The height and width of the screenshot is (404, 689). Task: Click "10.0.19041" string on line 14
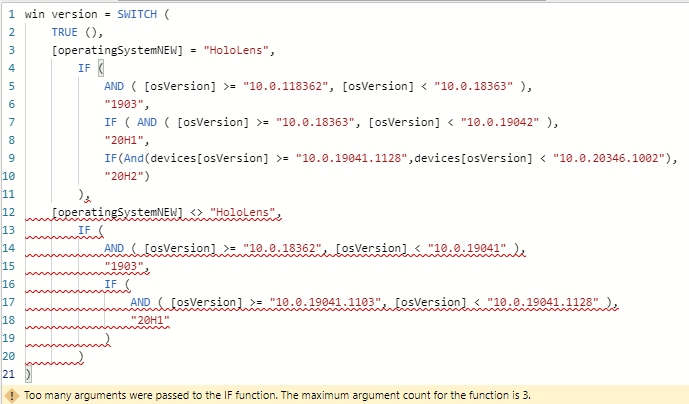pyautogui.click(x=467, y=249)
